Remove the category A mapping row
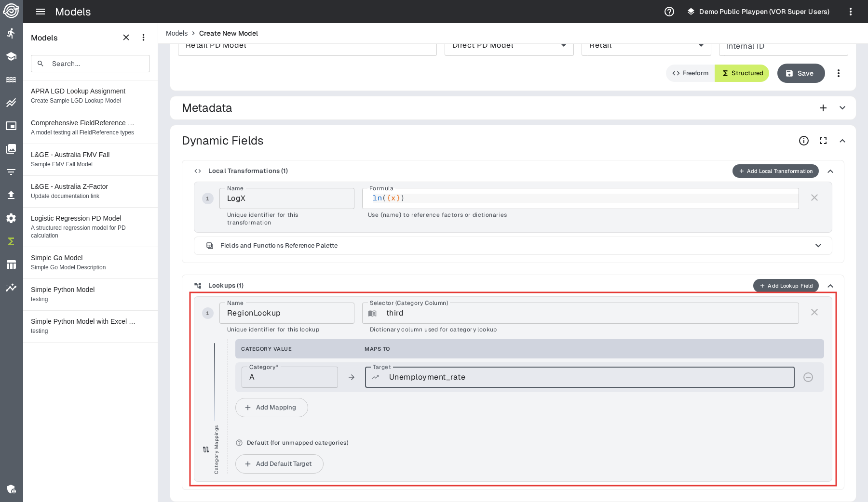868x502 pixels. 808,377
